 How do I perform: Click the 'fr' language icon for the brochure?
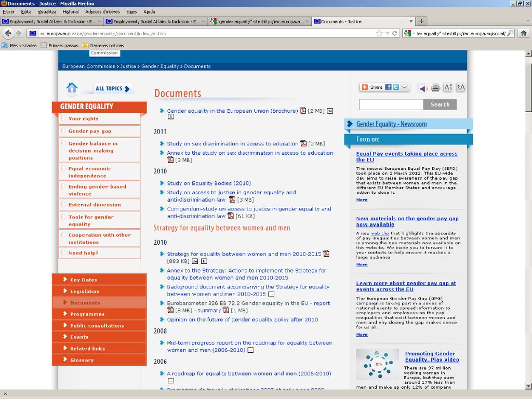point(170,117)
